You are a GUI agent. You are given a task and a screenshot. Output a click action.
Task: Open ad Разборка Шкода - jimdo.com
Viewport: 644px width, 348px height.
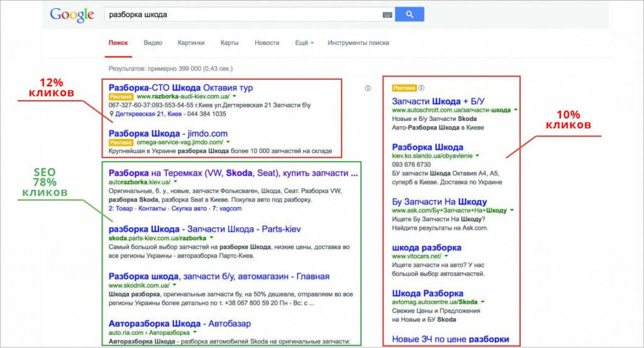coord(168,133)
